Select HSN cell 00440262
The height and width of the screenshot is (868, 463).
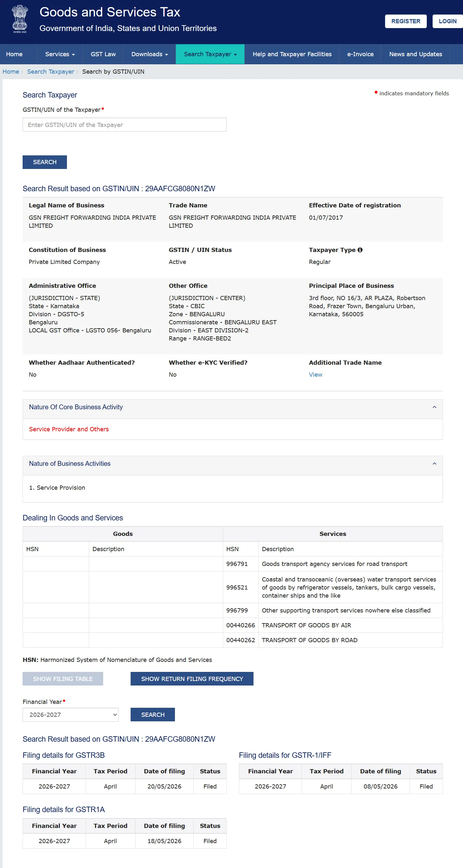(241, 640)
